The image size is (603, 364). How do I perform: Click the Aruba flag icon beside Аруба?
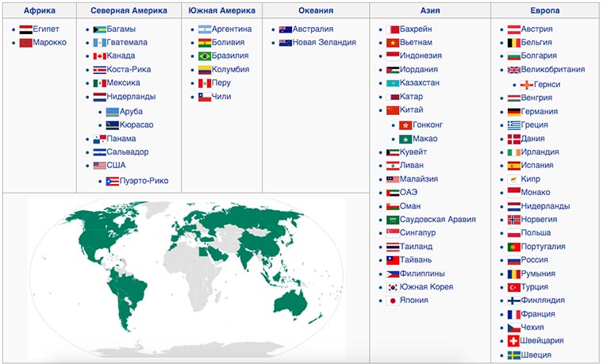[113, 112]
